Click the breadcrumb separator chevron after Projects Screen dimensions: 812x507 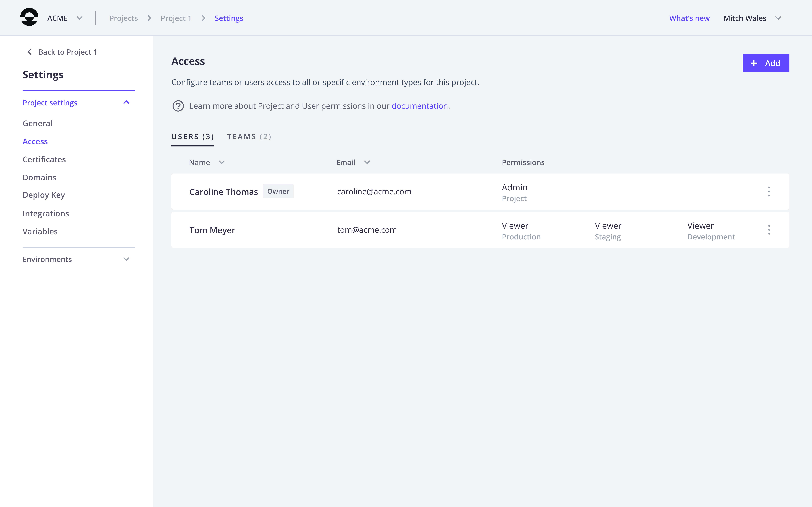[x=149, y=18]
